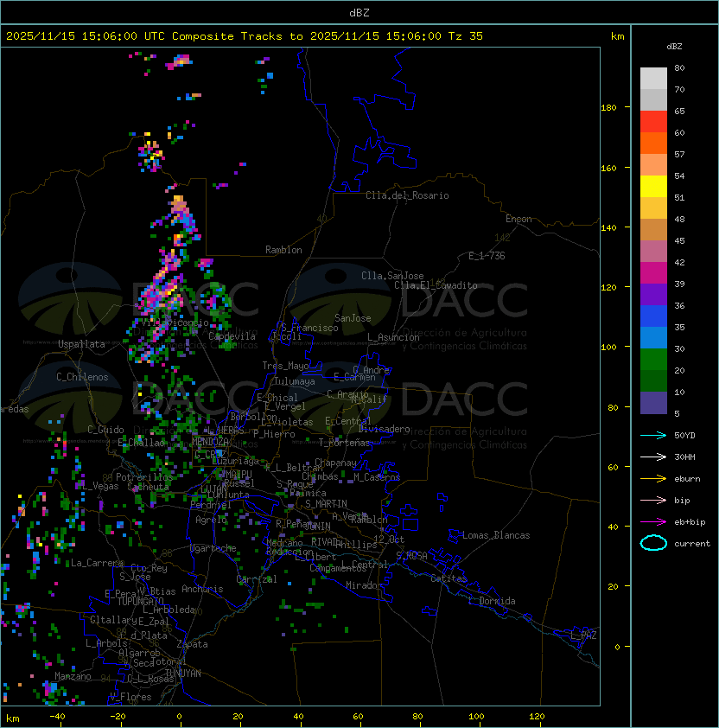Click the magenta eb+bip arrow legend icon
719x728 pixels.
653,522
